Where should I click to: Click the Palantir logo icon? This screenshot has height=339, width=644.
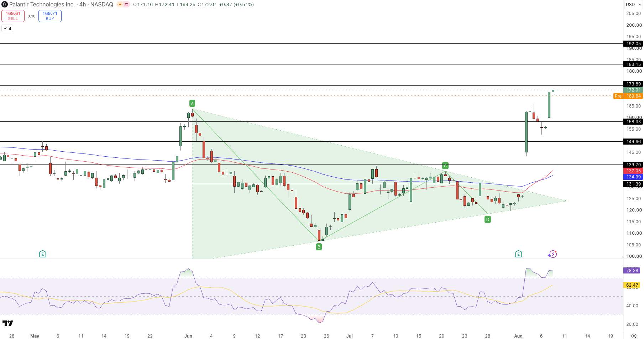(x=5, y=5)
